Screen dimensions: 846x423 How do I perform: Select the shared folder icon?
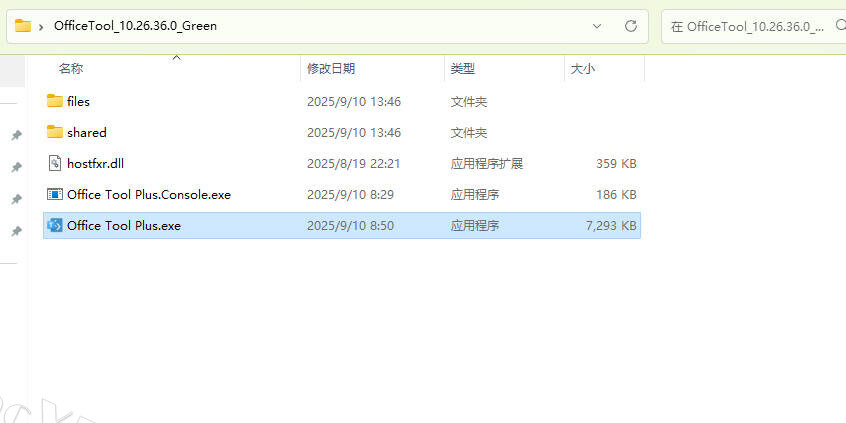tap(54, 132)
